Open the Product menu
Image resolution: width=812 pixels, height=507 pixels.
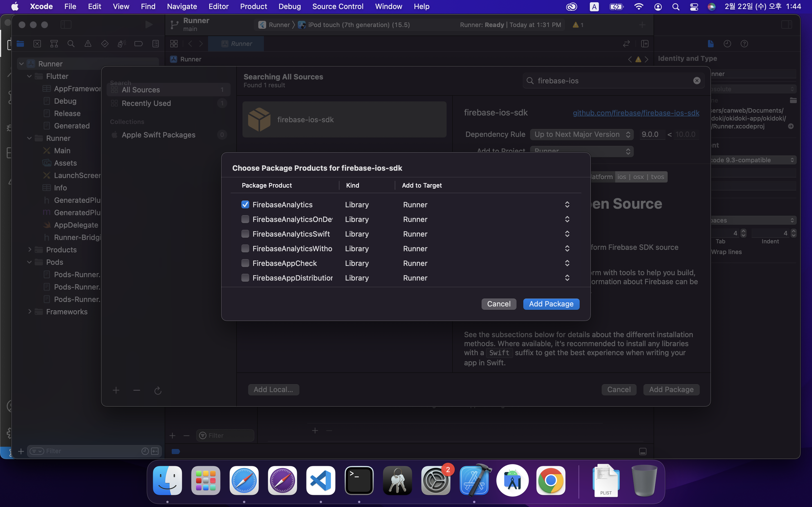[x=253, y=6]
